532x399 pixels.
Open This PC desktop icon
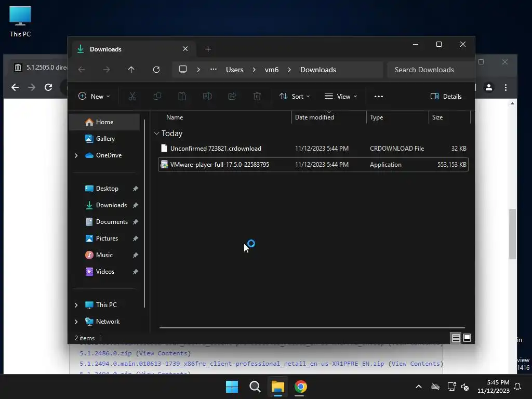click(20, 21)
